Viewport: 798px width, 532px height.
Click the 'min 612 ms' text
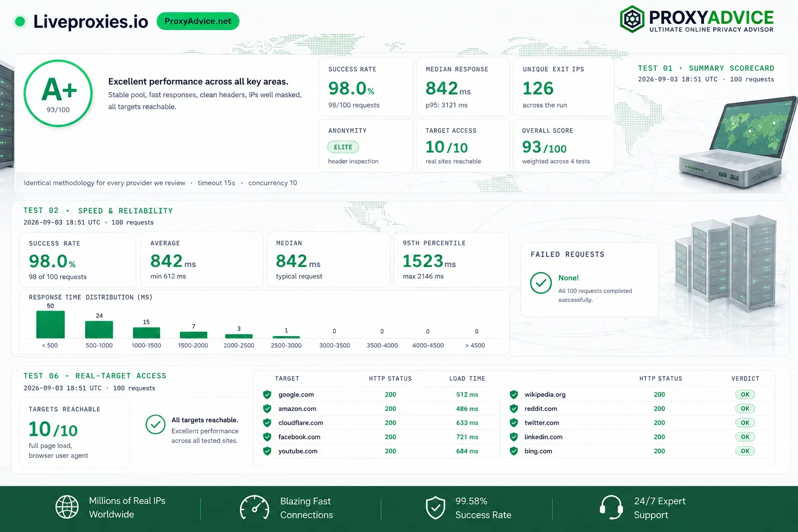click(x=168, y=276)
